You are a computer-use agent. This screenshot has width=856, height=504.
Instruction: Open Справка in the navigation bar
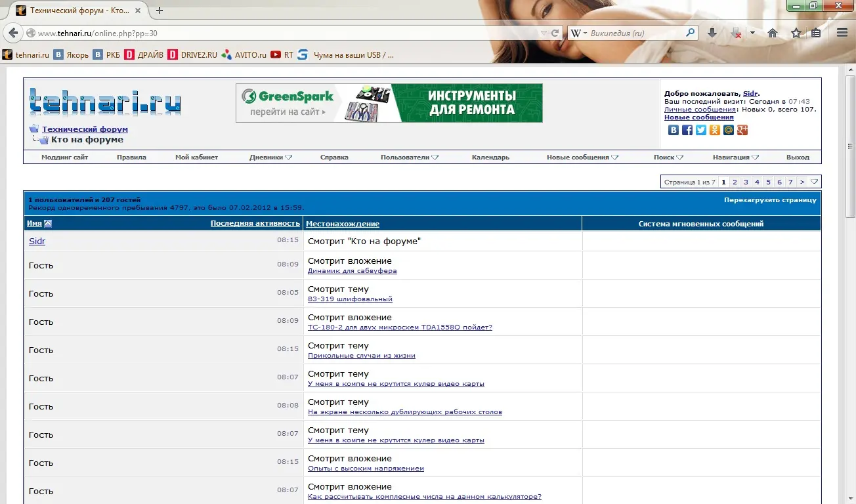[x=334, y=157]
